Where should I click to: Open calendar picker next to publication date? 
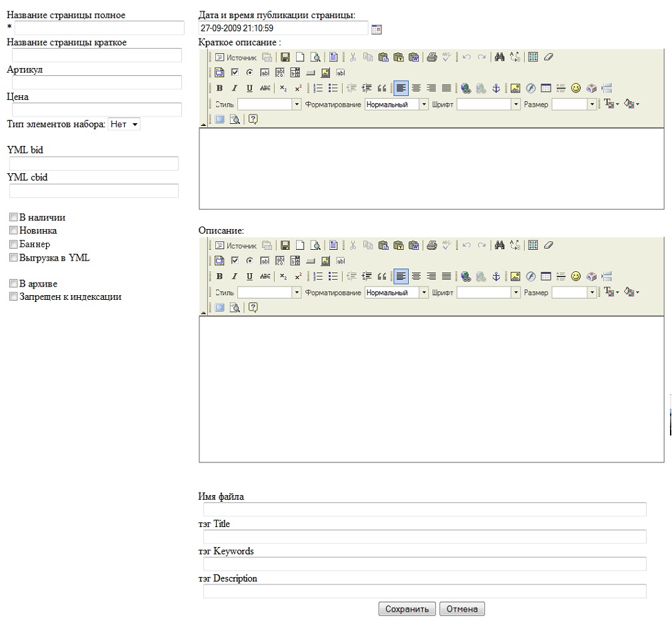376,29
